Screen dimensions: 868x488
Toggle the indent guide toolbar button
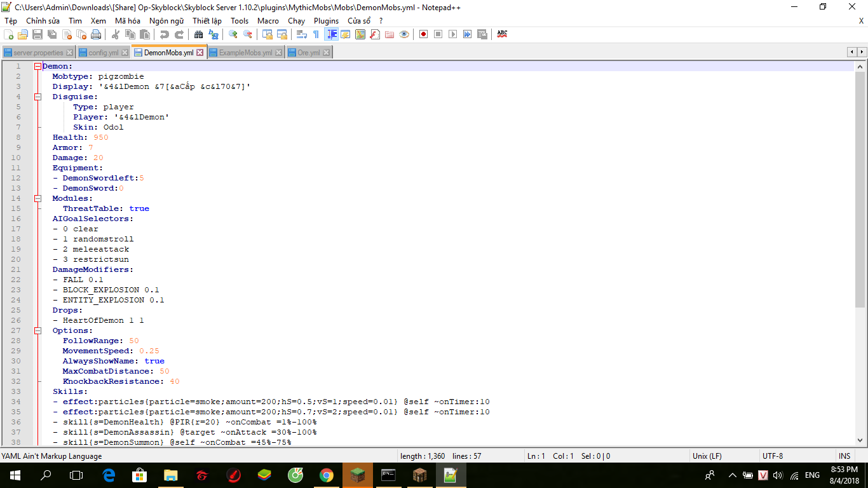(x=331, y=34)
